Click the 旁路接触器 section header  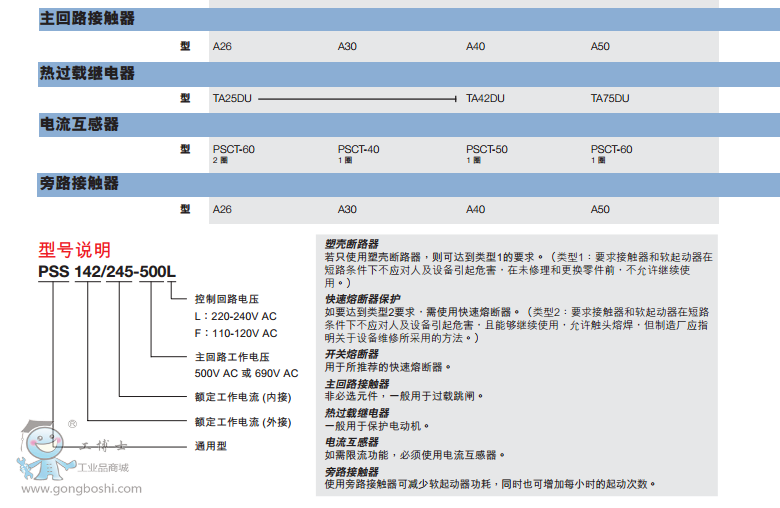click(x=79, y=183)
